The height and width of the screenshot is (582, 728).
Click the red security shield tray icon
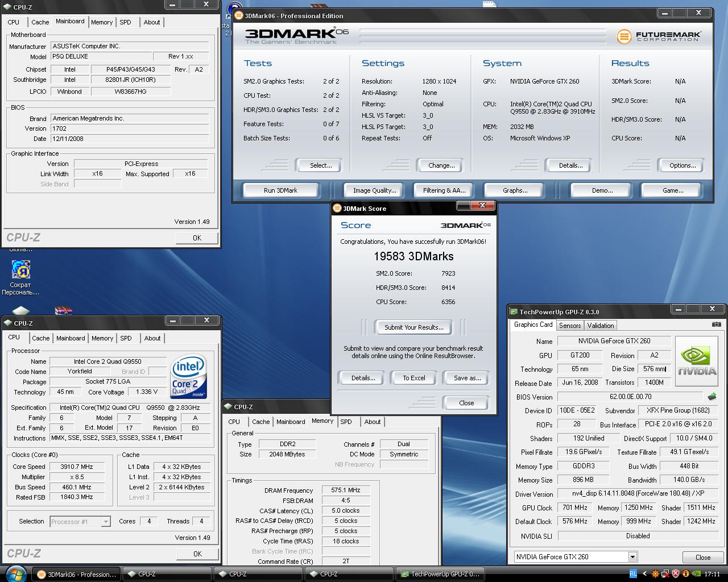pyautogui.click(x=676, y=574)
